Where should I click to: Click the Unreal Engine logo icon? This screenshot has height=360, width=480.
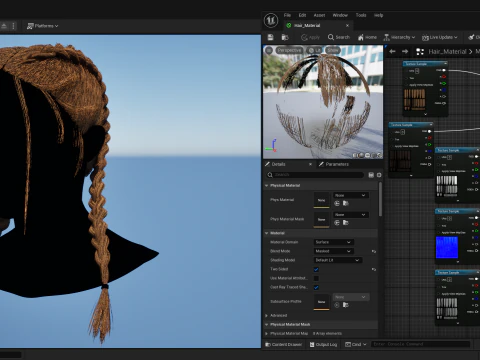coord(271,20)
